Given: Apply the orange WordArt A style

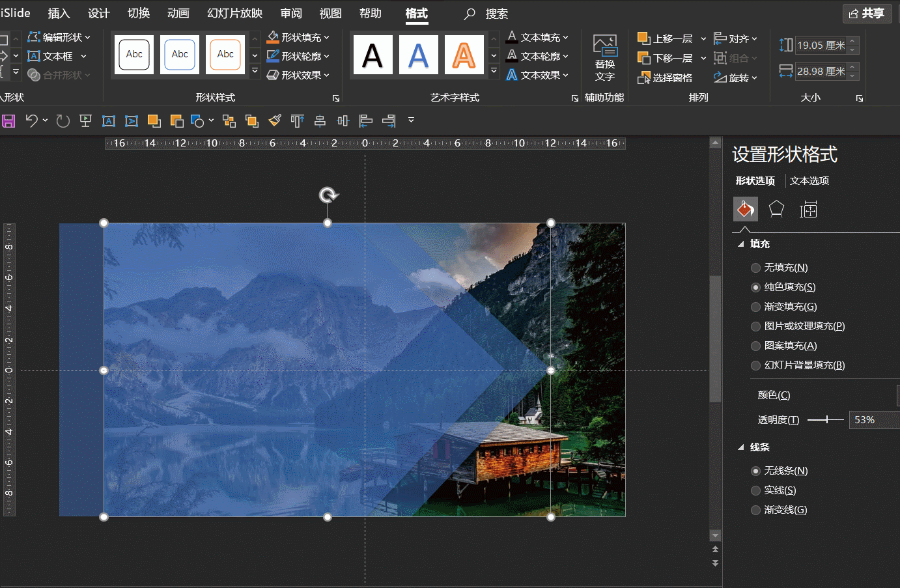Looking at the screenshot, I should click(x=464, y=55).
